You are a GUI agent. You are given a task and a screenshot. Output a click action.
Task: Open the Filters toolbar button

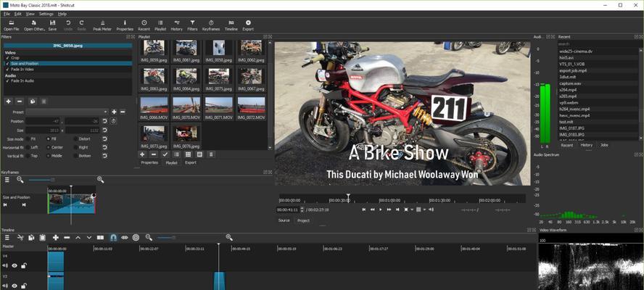(x=192, y=25)
